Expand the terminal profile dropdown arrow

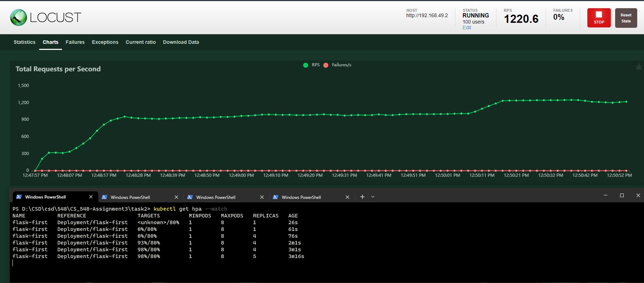(x=373, y=197)
